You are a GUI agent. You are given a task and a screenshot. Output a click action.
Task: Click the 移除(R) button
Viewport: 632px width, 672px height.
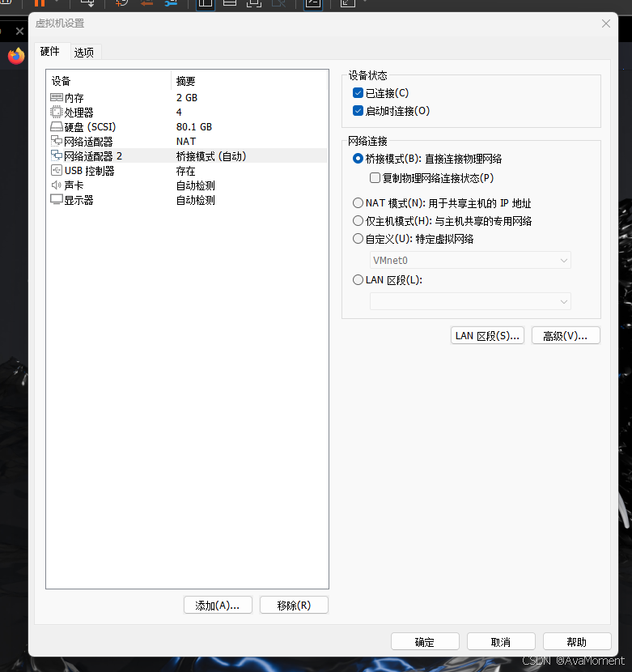click(x=294, y=605)
